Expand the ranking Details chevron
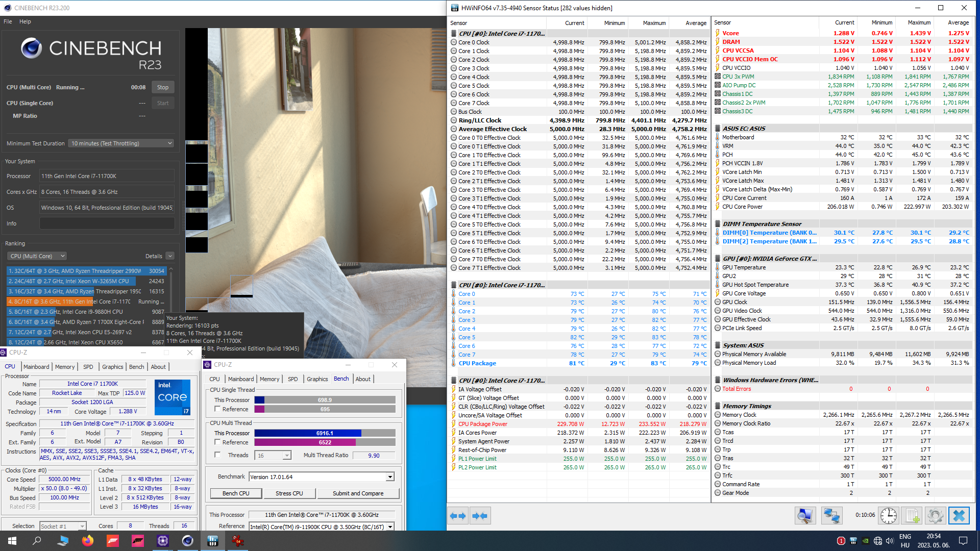This screenshot has height=551, width=980. [170, 256]
